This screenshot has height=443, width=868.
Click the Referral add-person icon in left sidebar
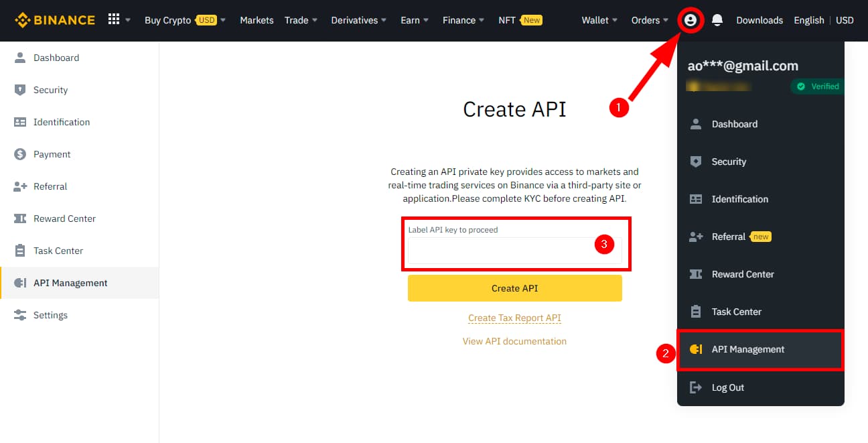(x=20, y=186)
